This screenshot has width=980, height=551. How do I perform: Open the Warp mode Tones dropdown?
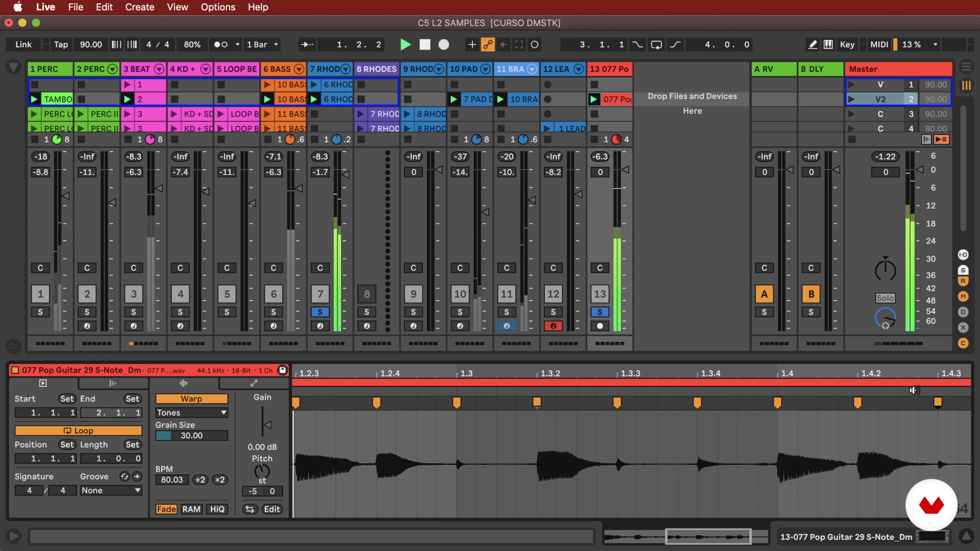(191, 412)
